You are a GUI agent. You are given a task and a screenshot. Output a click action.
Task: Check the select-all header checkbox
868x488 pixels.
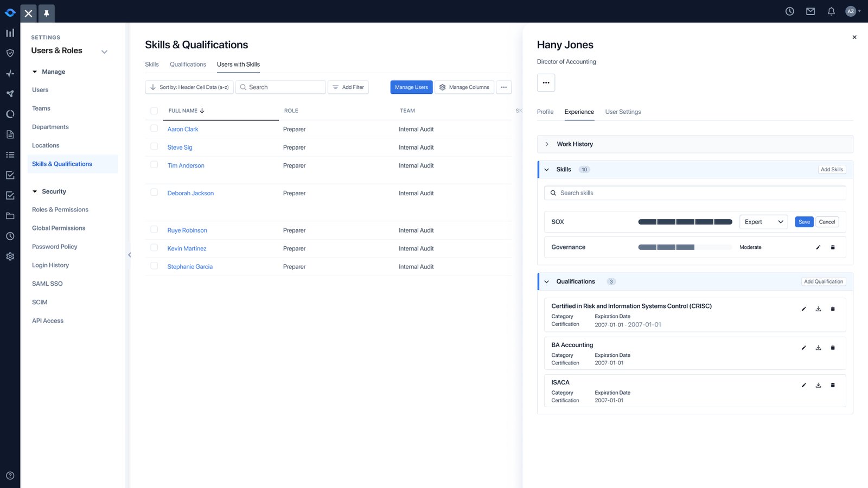[x=154, y=111]
